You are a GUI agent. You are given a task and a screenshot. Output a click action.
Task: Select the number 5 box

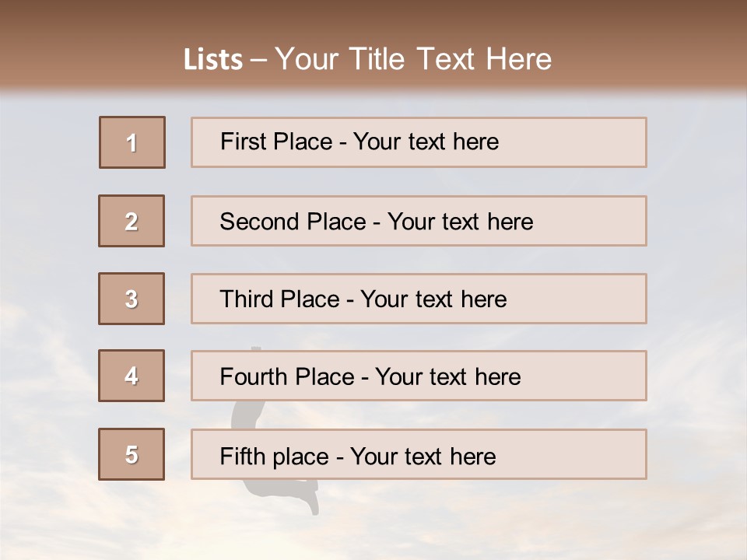point(132,454)
